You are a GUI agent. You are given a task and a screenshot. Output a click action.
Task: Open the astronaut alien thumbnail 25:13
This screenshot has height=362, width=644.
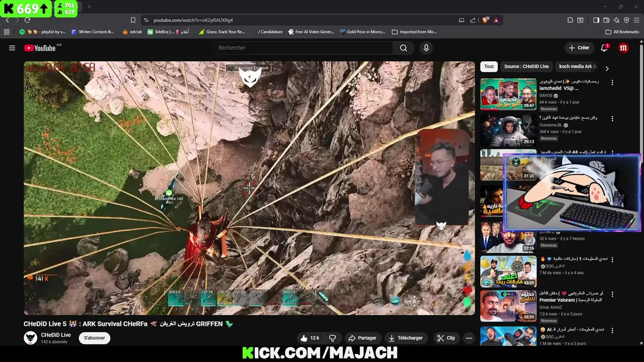pyautogui.click(x=508, y=130)
